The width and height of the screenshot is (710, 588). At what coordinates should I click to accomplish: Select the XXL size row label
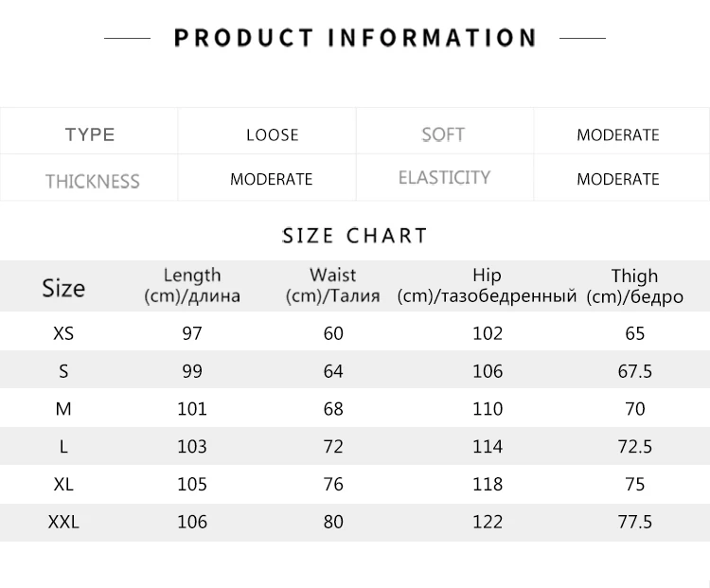pos(63,523)
